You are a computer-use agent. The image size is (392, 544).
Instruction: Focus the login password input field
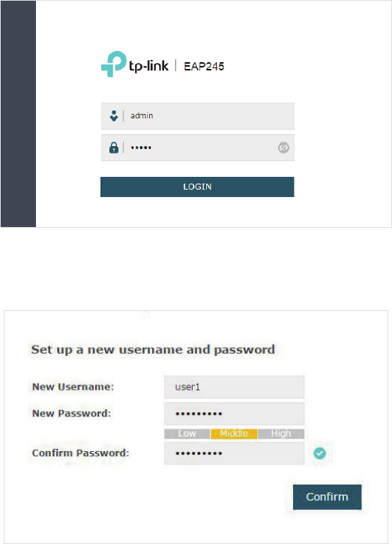click(198, 148)
